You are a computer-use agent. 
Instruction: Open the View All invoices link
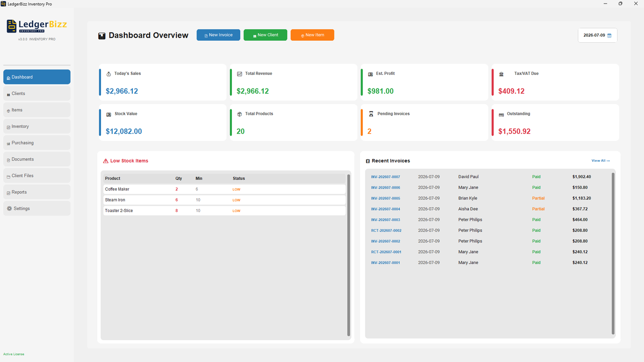point(601,160)
